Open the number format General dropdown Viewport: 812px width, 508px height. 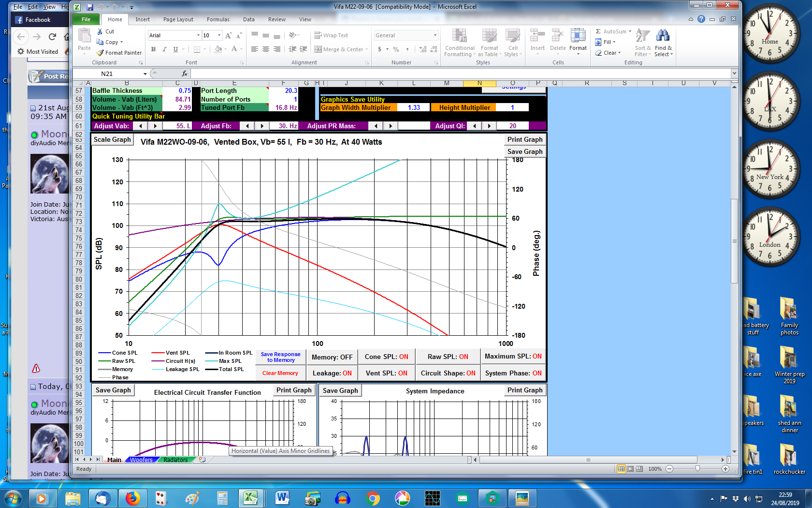click(435, 35)
